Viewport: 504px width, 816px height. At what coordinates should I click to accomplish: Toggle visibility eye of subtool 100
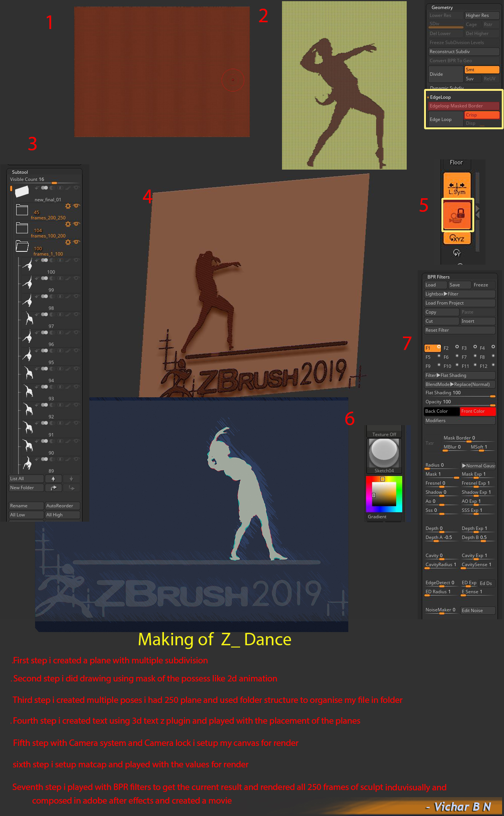coord(77,260)
